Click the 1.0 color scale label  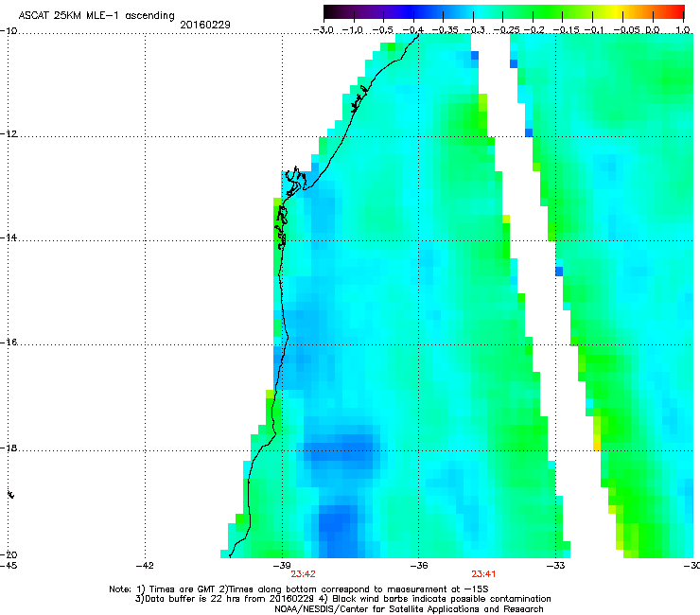tap(683, 30)
